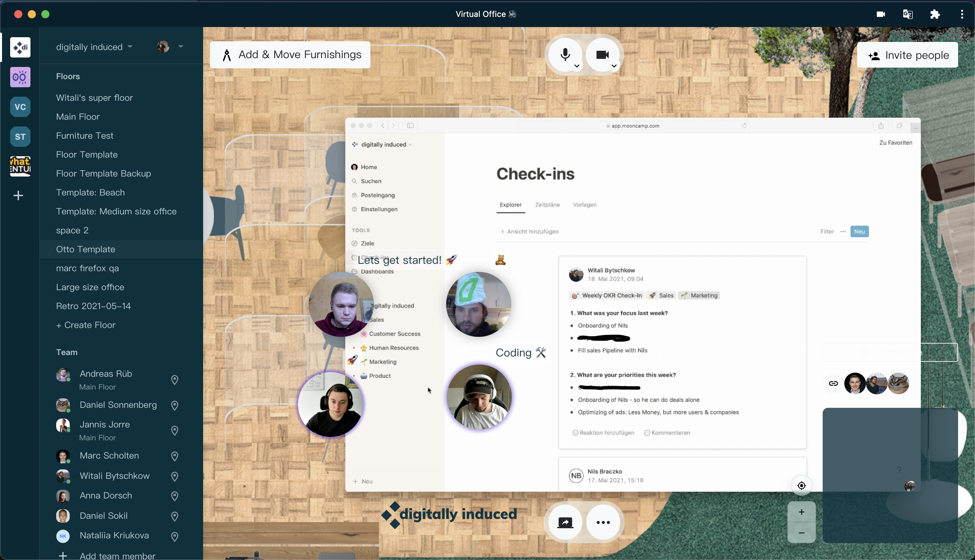Mute the microphone
The width and height of the screenshot is (975, 560).
(x=565, y=54)
